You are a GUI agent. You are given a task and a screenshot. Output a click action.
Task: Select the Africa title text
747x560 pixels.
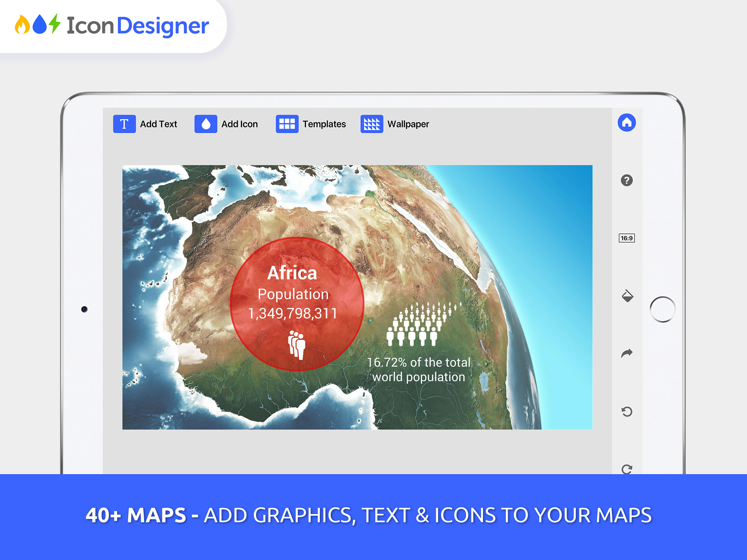tap(292, 273)
